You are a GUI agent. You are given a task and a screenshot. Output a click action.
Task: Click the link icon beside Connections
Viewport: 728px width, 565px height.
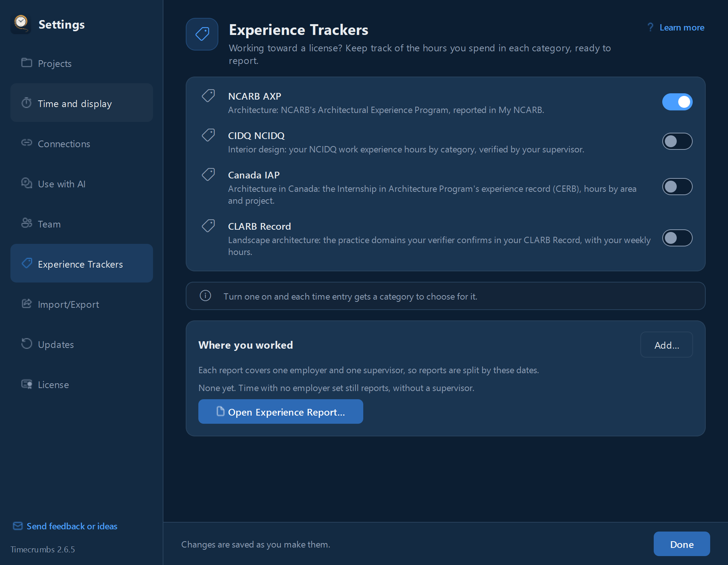click(x=26, y=143)
